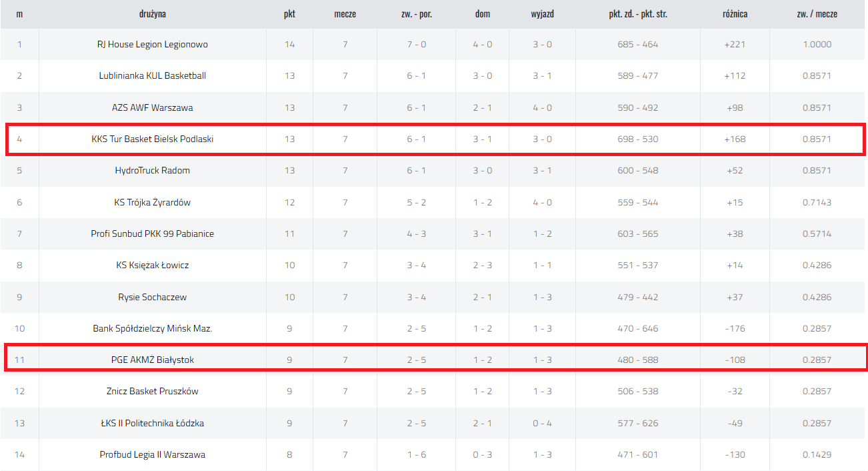Open AZS AWF Warszawa team page
Screen dimensions: 868x471
(x=152, y=107)
